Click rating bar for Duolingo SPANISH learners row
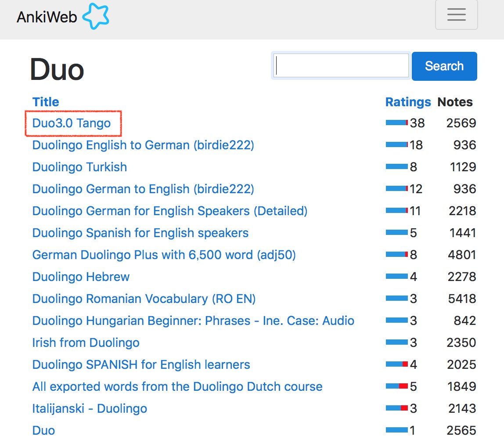Viewport: 504px width, 447px height. (x=396, y=364)
